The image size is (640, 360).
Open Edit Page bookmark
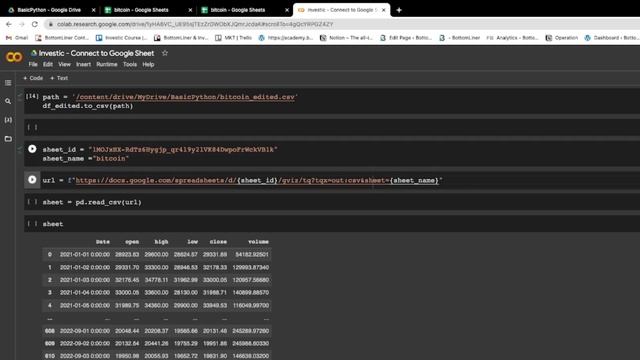406,38
